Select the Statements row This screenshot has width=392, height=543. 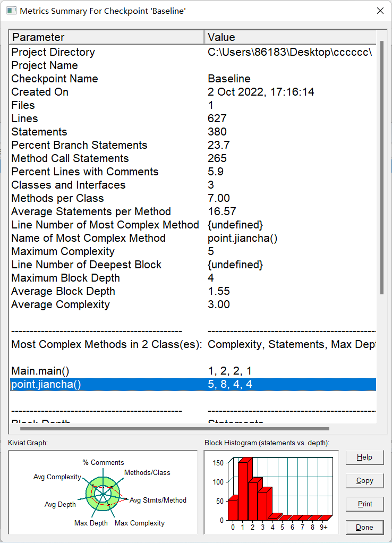point(193,132)
